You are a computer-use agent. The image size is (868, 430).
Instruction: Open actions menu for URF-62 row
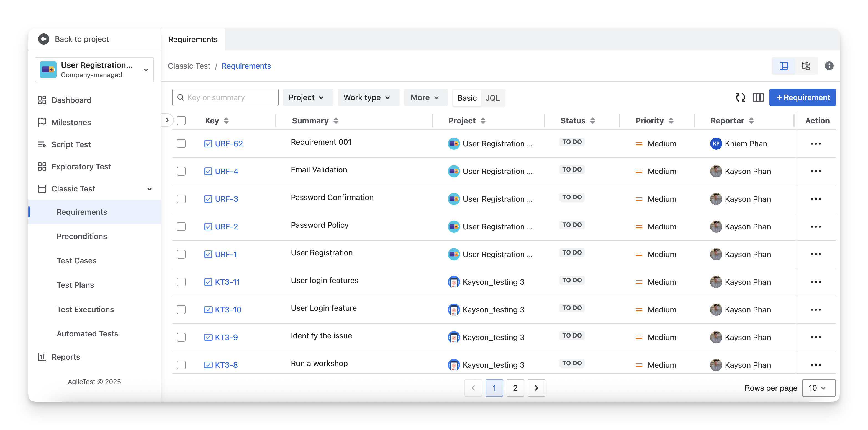(x=815, y=144)
